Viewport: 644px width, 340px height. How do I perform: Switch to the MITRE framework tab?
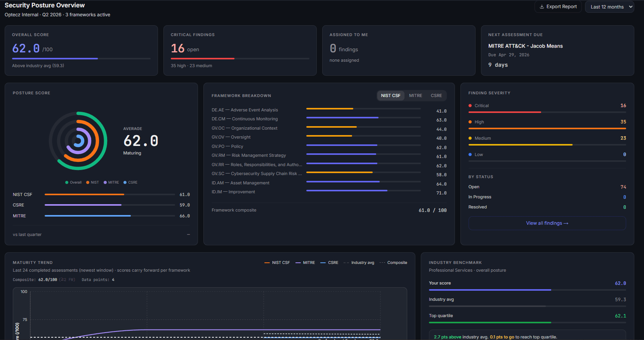click(x=415, y=95)
